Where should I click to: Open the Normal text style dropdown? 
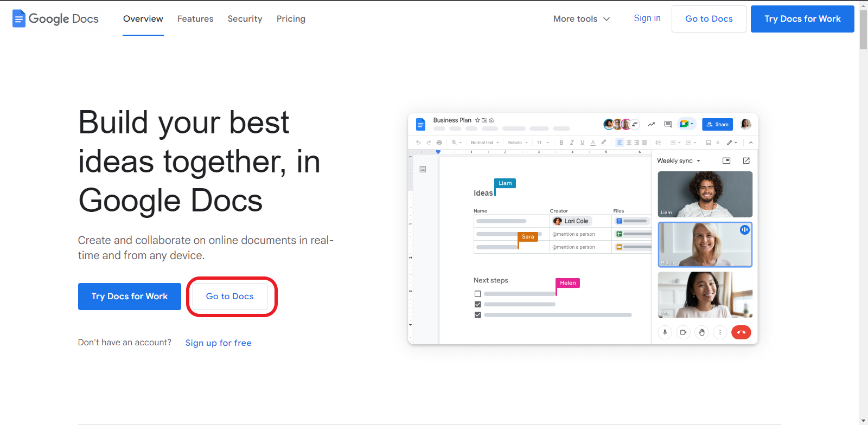[485, 143]
